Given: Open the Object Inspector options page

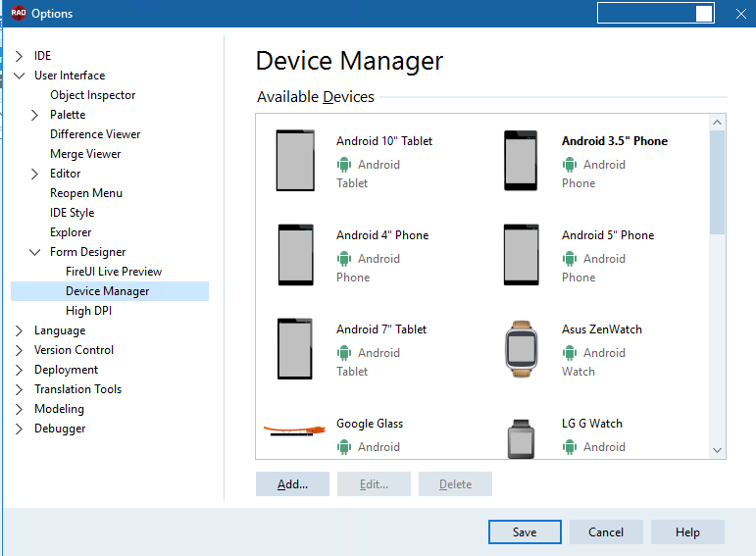Looking at the screenshot, I should [x=92, y=95].
